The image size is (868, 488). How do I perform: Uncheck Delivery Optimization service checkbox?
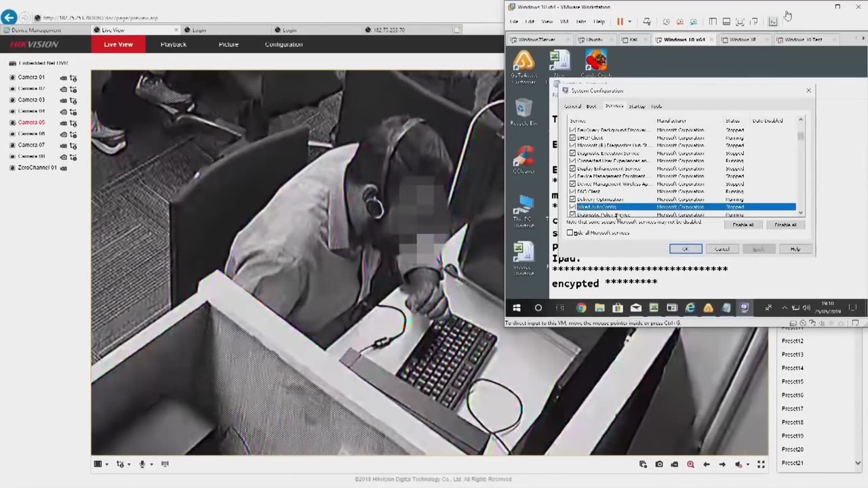(x=572, y=199)
